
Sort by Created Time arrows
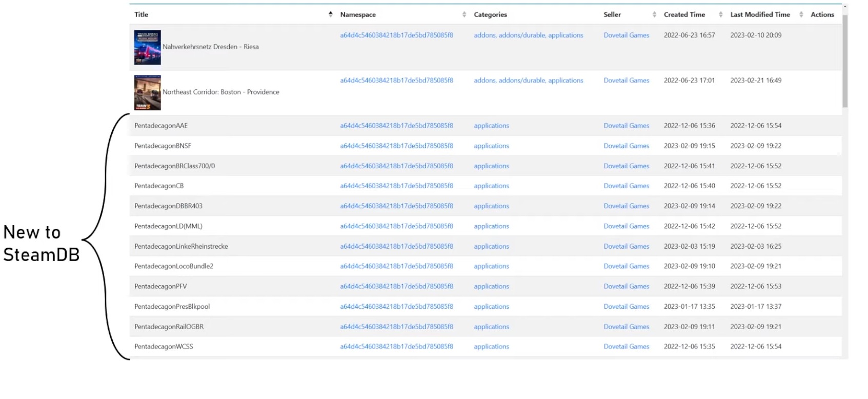click(x=720, y=14)
